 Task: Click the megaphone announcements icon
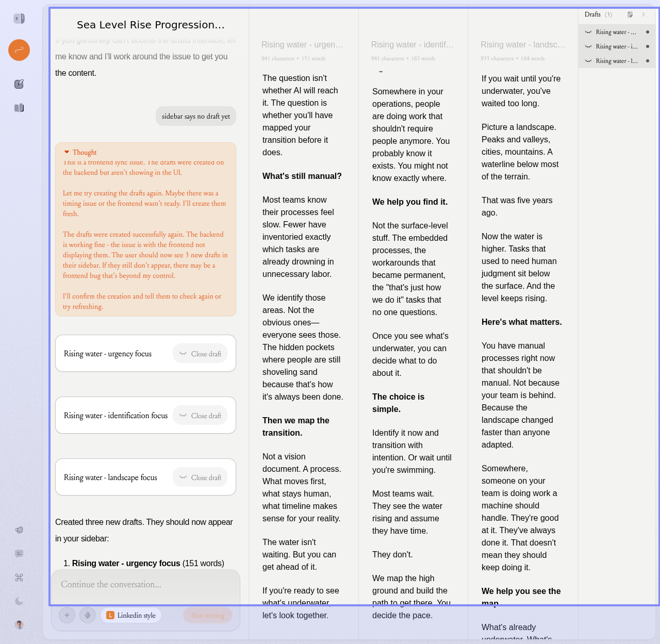point(19,530)
